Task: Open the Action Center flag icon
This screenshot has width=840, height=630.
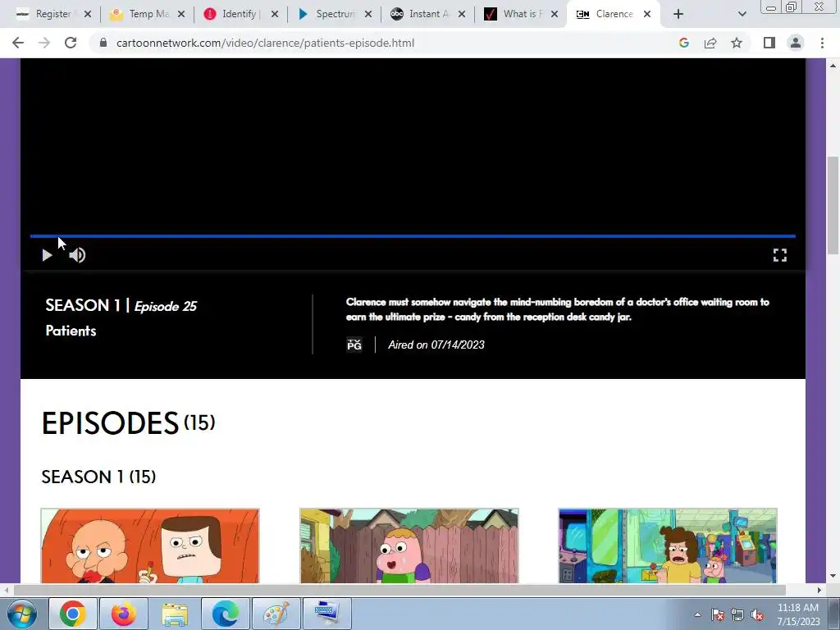Action: click(718, 614)
